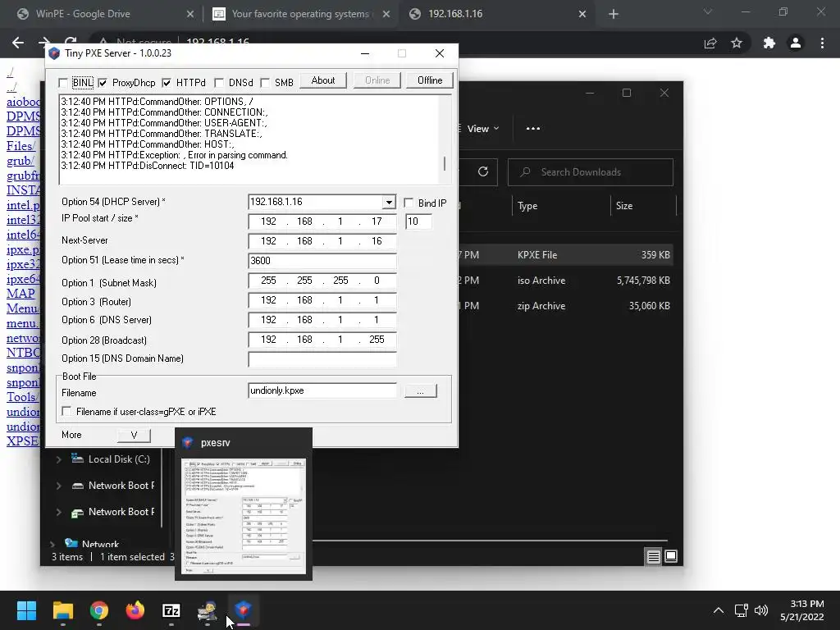The height and width of the screenshot is (630, 840).
Task: Open the Chrome profile icon
Action: [796, 43]
